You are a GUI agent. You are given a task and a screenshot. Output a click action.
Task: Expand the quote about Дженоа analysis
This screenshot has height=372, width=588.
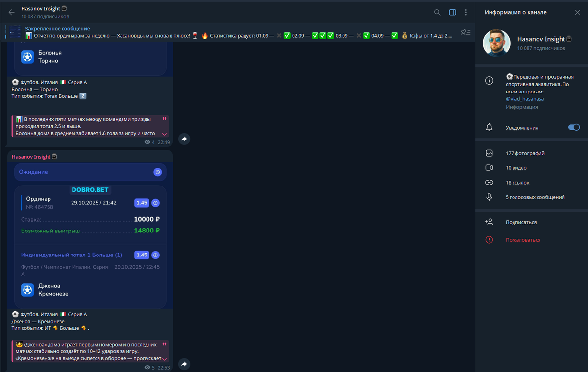(x=164, y=359)
